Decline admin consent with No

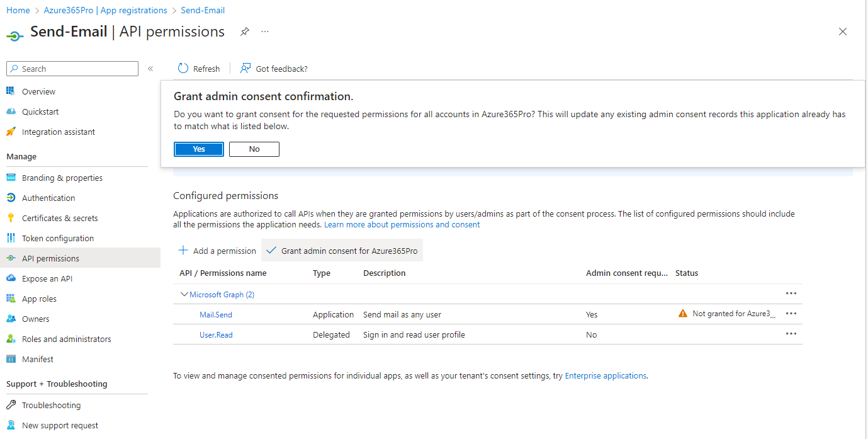click(x=254, y=149)
